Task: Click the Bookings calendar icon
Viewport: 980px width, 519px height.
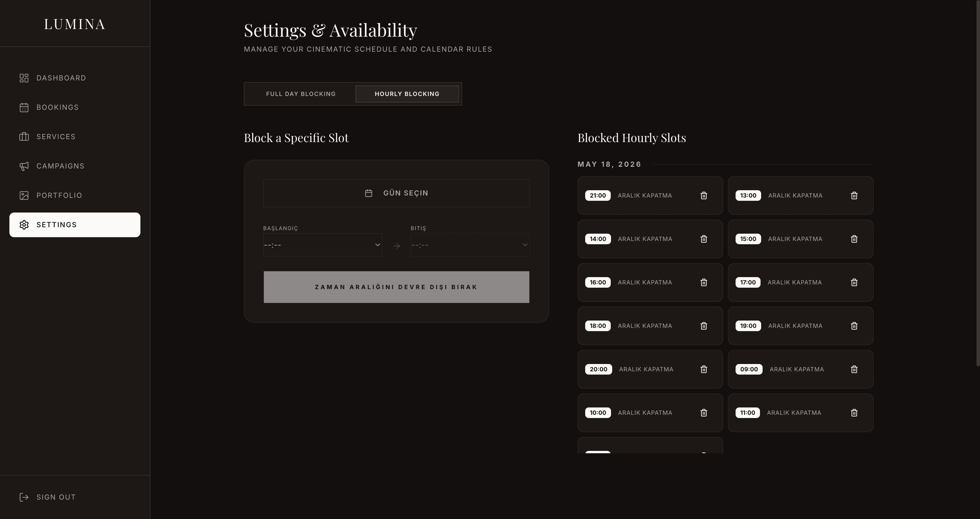Action: coord(24,107)
